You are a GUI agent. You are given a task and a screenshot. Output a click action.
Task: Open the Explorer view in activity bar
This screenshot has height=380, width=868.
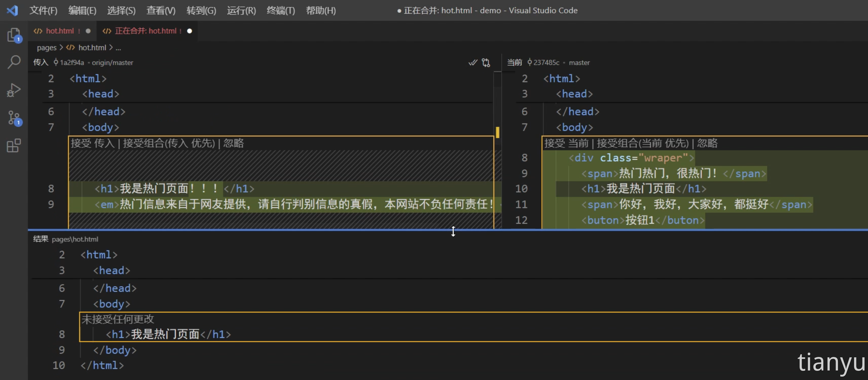click(x=14, y=35)
